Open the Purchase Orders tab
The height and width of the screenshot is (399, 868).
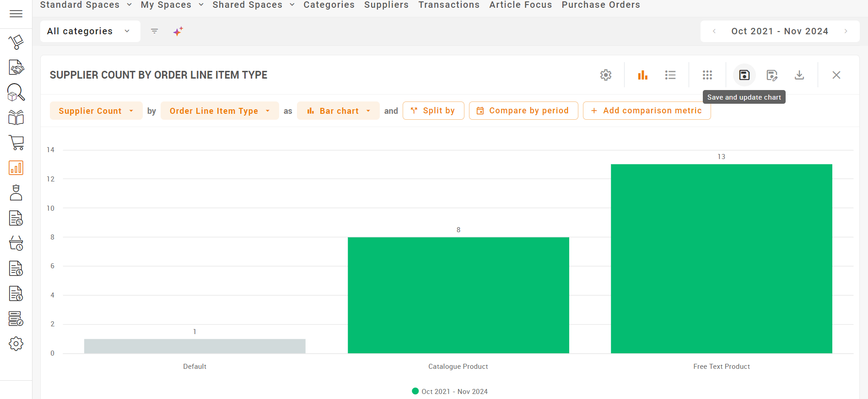click(601, 5)
